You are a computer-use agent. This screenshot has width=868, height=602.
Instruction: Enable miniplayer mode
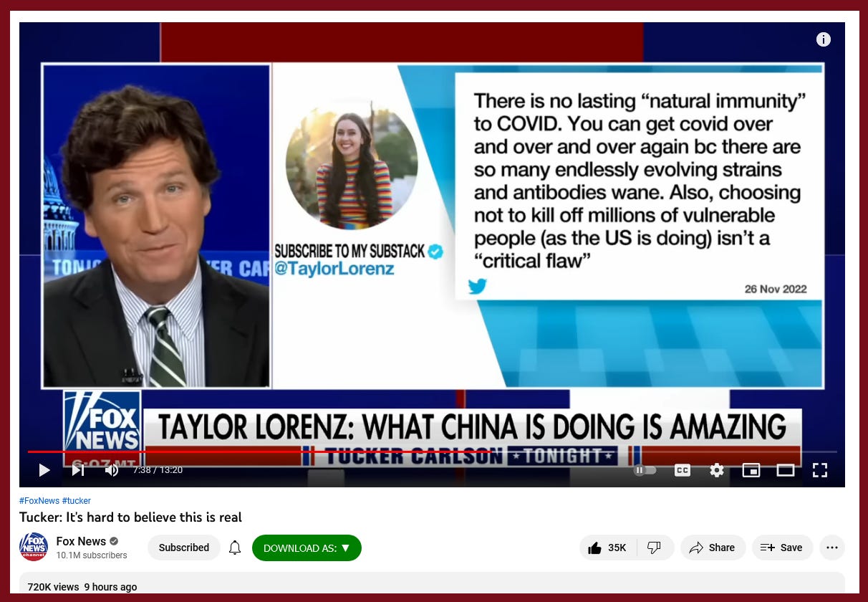(751, 470)
